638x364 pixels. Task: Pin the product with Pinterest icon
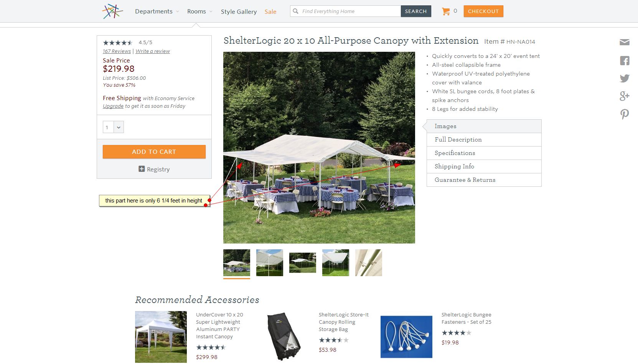tap(625, 114)
